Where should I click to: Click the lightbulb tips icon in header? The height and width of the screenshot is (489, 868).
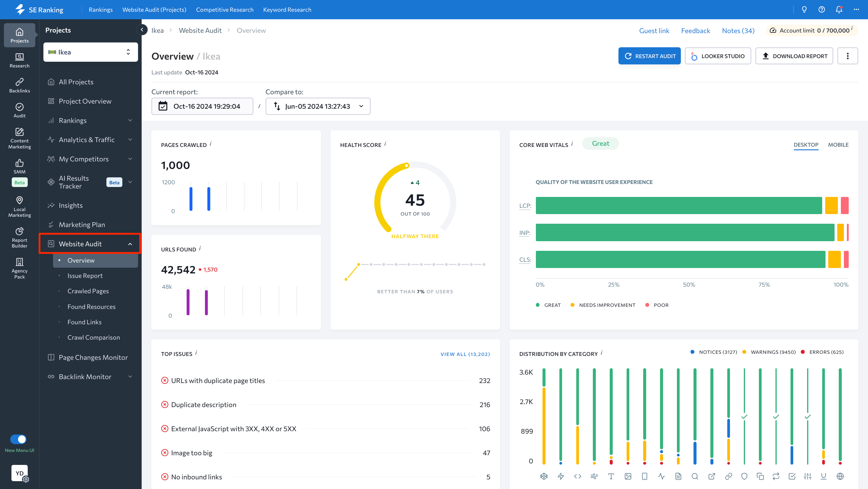point(804,9)
